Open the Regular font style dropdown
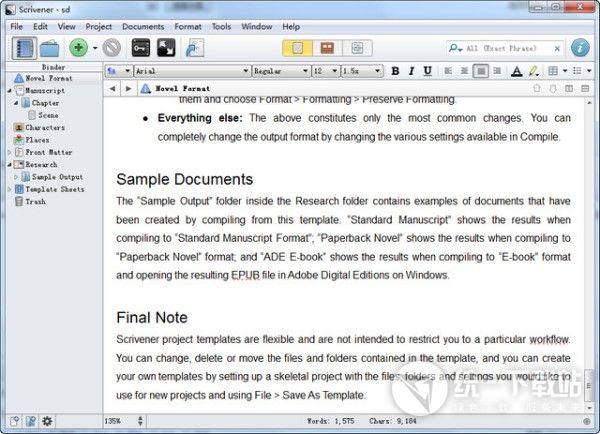600x434 pixels. (281, 71)
